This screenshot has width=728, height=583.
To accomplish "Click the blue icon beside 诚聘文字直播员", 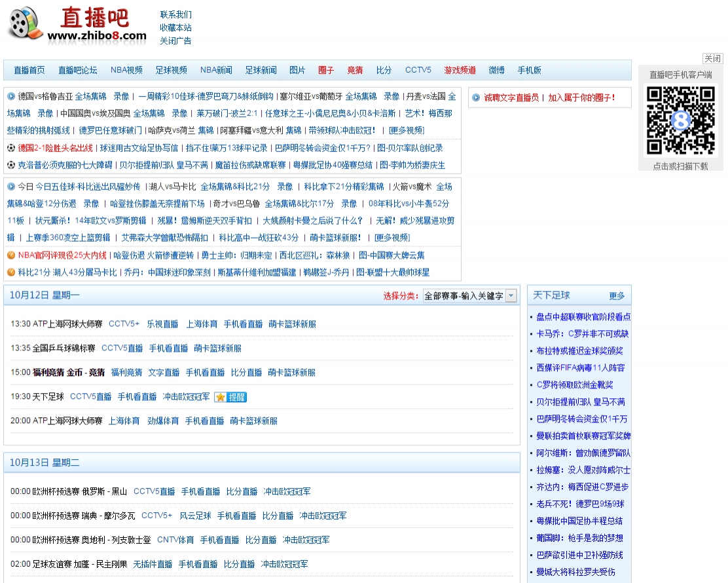I will click(476, 98).
